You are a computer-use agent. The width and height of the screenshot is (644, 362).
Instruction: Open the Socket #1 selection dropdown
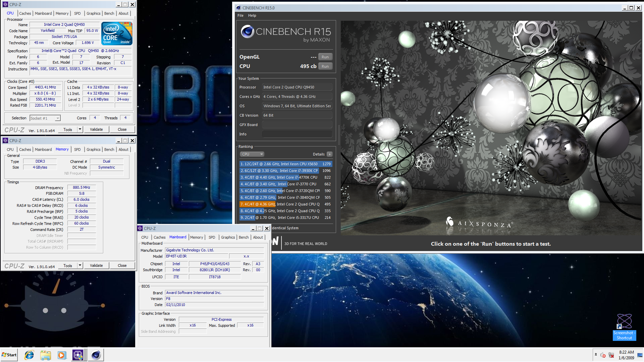tap(45, 118)
